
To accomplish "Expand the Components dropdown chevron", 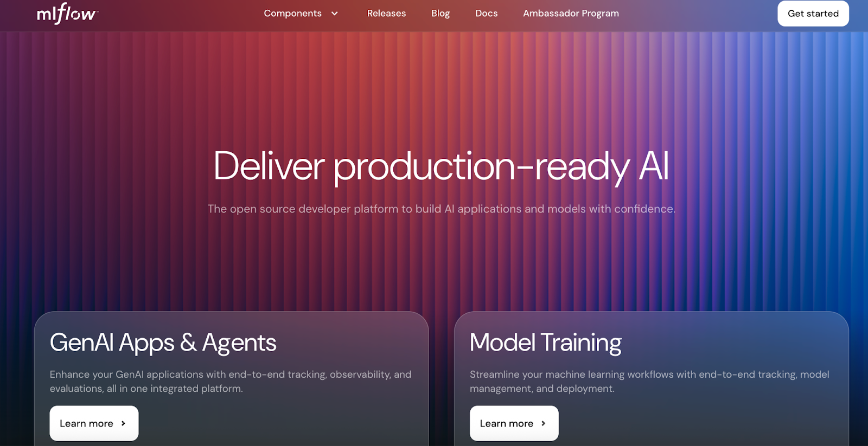I will [x=335, y=14].
